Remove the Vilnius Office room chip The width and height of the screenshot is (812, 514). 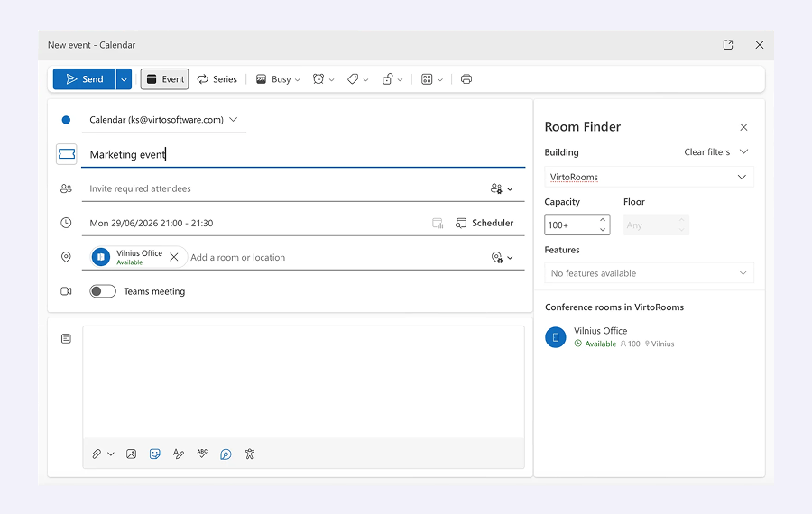coord(174,257)
